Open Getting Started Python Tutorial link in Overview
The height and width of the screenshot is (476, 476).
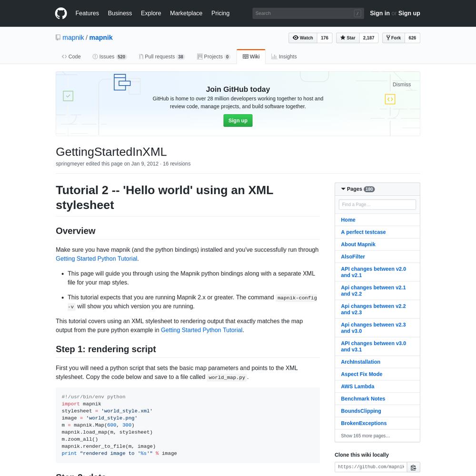97,258
